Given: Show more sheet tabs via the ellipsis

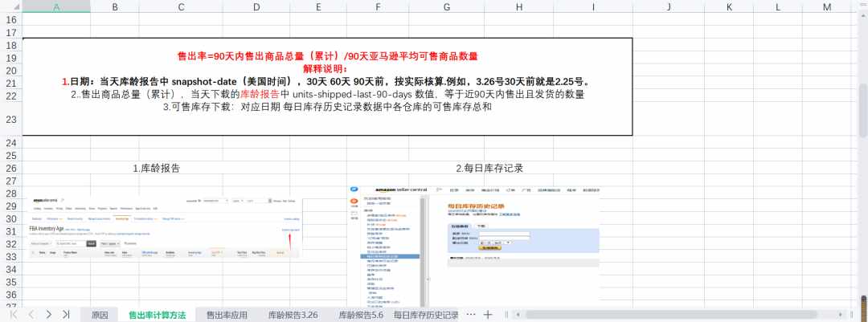Looking at the screenshot, I should [470, 314].
